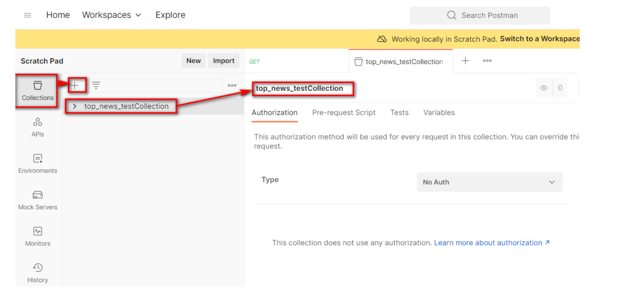644x294 pixels.
Task: Click the Search Postman field
Action: point(480,15)
